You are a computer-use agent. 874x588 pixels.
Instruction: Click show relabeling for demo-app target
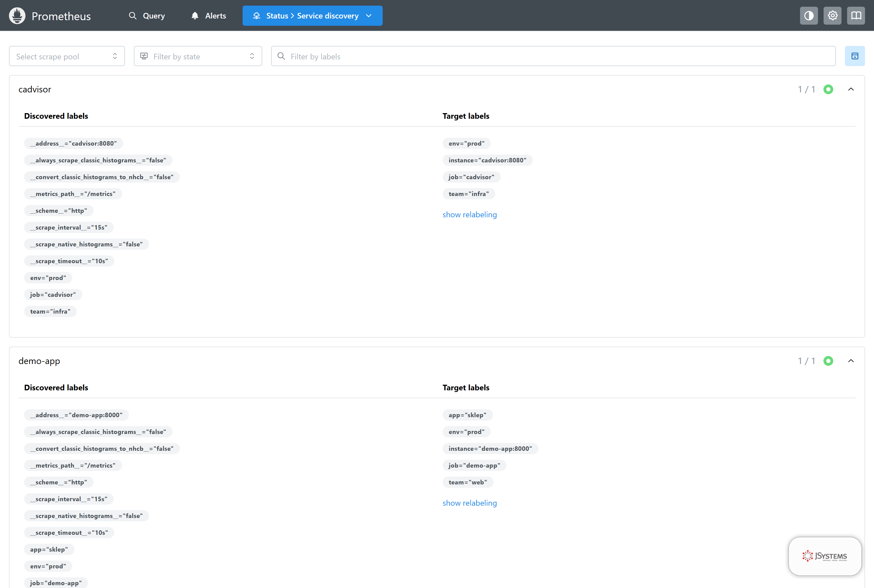tap(469, 503)
